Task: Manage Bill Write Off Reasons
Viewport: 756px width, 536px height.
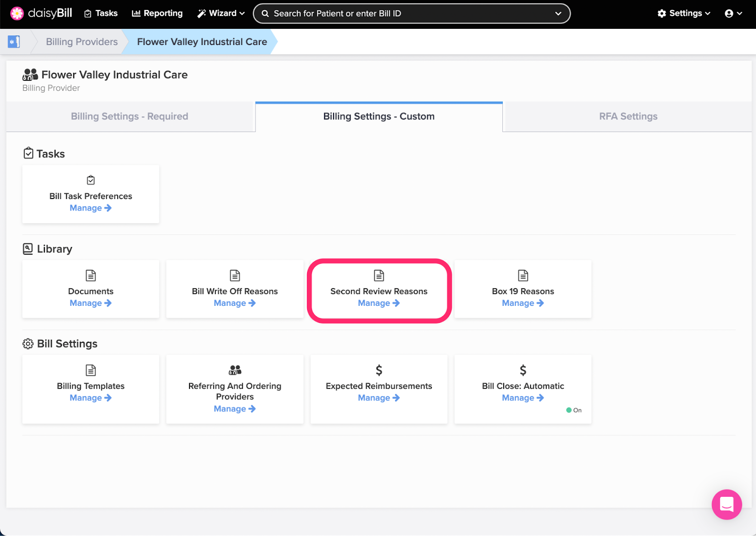Action: [x=235, y=303]
